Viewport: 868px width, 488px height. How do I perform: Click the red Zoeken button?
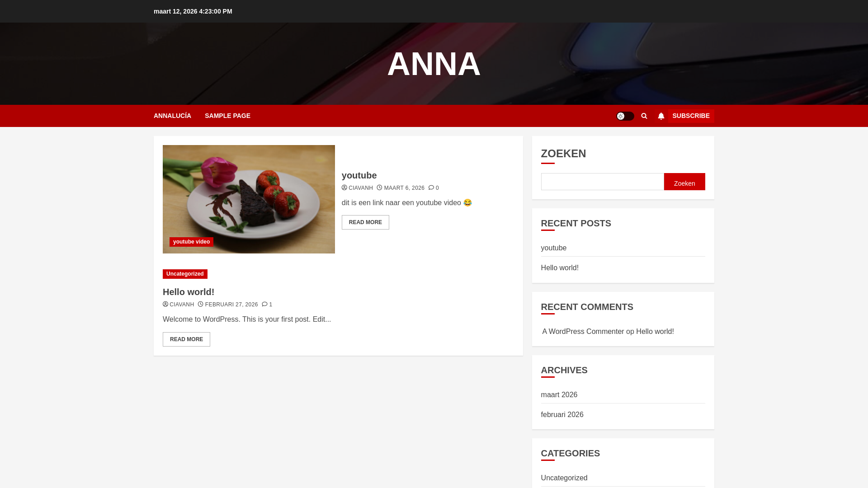pos(684,182)
